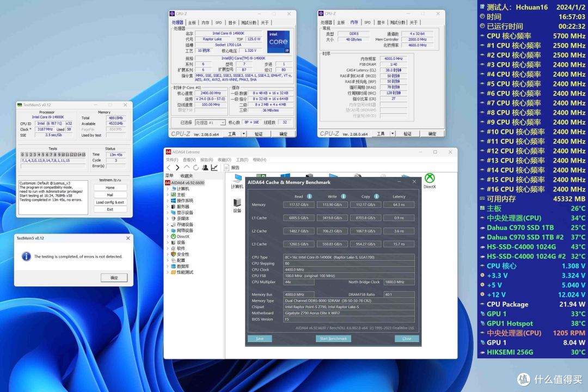Switch to 收藏夹 tab in AIDA64 sidebar

point(186,176)
